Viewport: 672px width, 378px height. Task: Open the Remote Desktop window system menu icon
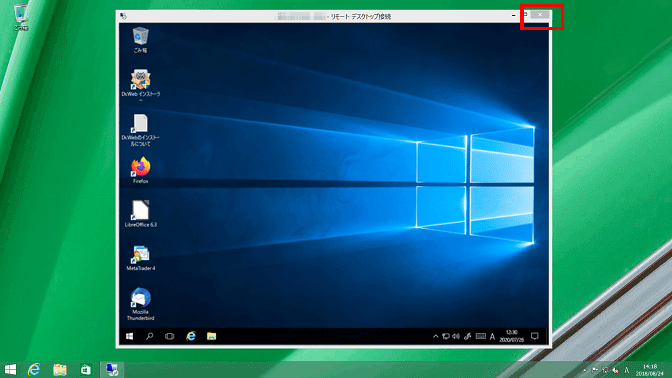(x=123, y=16)
